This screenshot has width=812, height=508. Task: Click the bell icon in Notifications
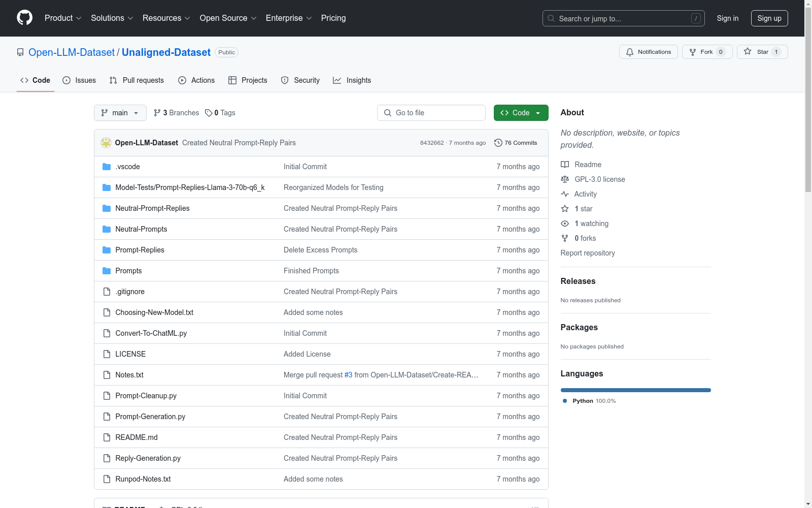(x=630, y=52)
